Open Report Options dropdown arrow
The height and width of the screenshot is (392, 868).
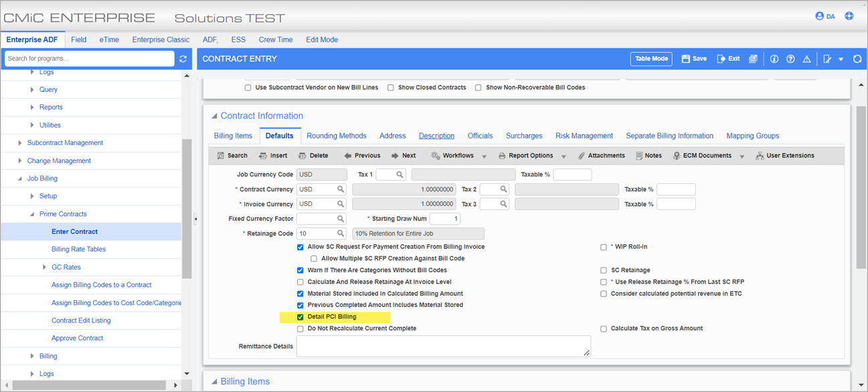563,156
